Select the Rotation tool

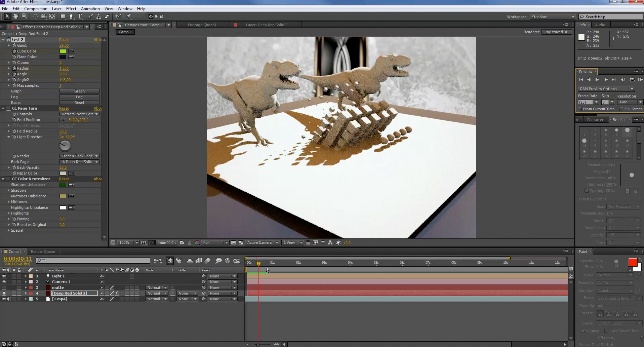tap(35, 16)
